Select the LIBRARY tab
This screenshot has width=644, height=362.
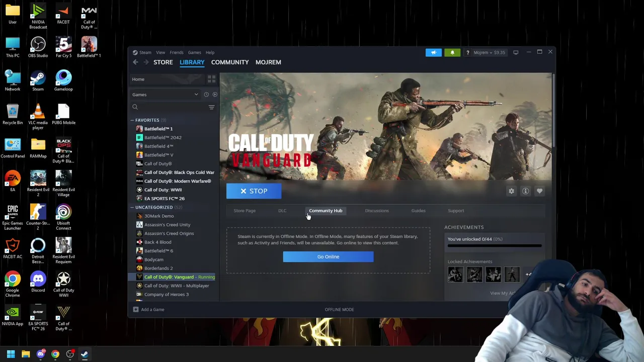[192, 62]
